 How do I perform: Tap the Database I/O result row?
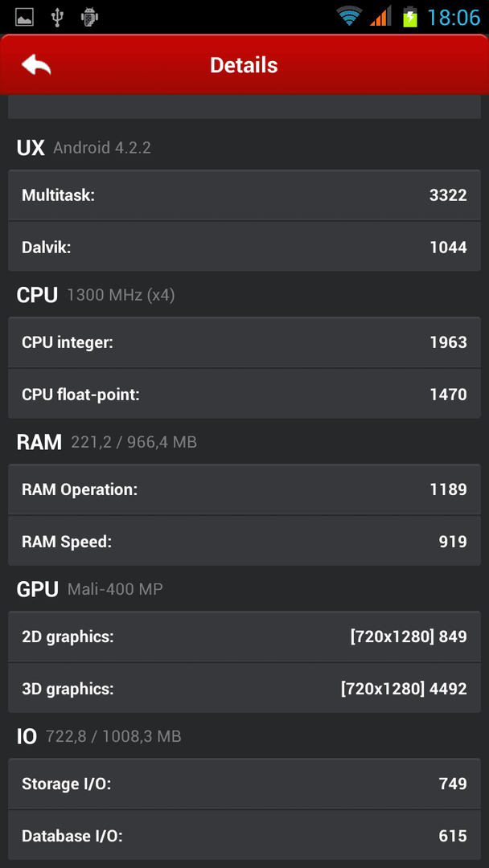pyautogui.click(x=244, y=835)
